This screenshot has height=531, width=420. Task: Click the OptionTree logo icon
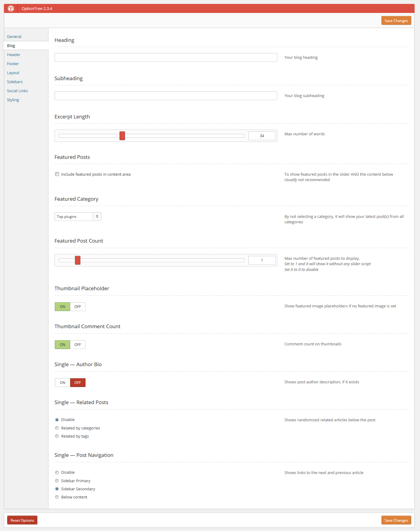[x=11, y=8]
